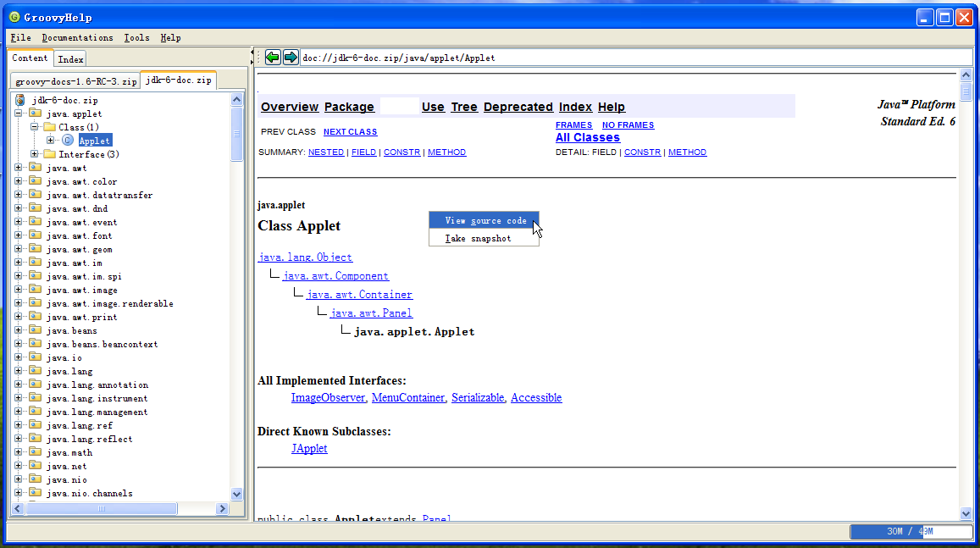
Task: Click the tree panel scroll right arrow
Action: tap(222, 509)
